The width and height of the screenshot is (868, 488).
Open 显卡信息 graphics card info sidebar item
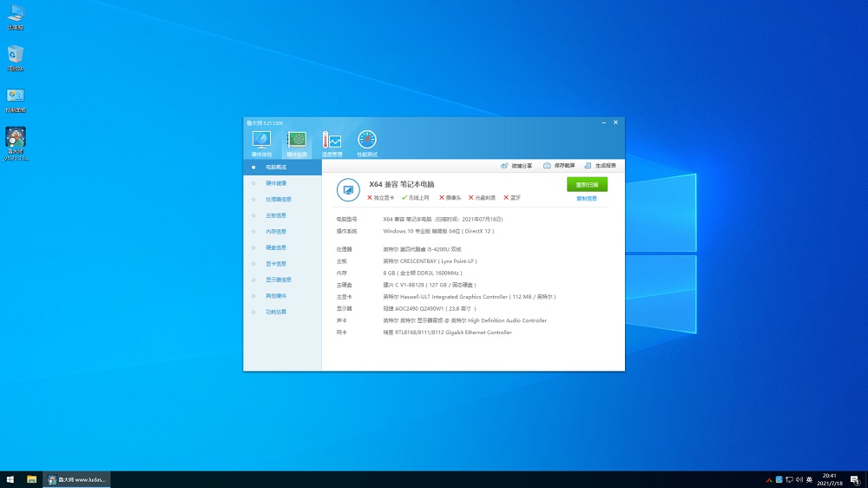276,263
